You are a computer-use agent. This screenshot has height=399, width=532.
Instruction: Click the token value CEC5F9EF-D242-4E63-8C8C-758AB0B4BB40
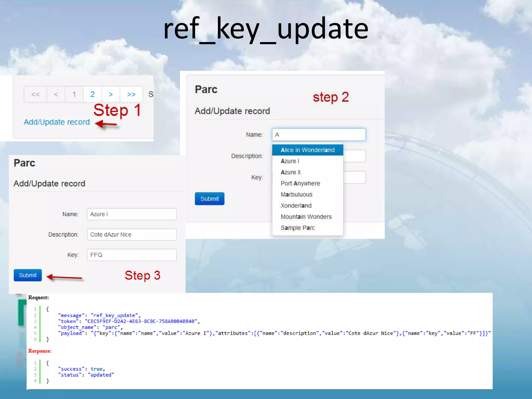tap(141, 321)
